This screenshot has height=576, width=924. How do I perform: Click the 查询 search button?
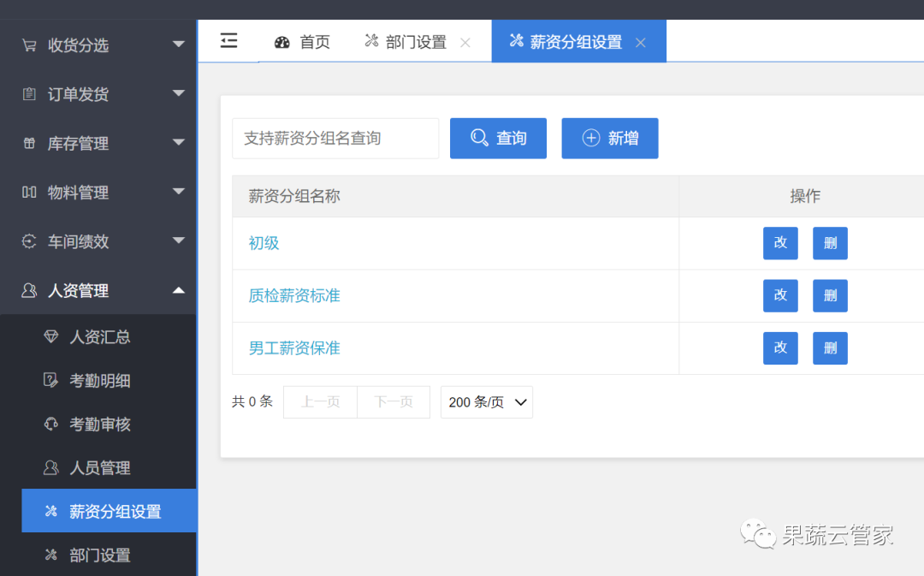(x=498, y=139)
